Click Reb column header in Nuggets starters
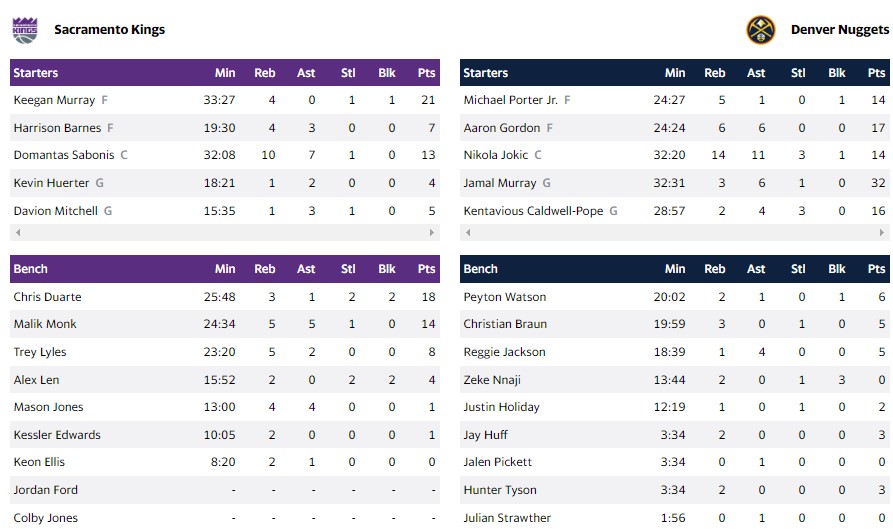The width and height of the screenshot is (893, 529). tap(715, 73)
